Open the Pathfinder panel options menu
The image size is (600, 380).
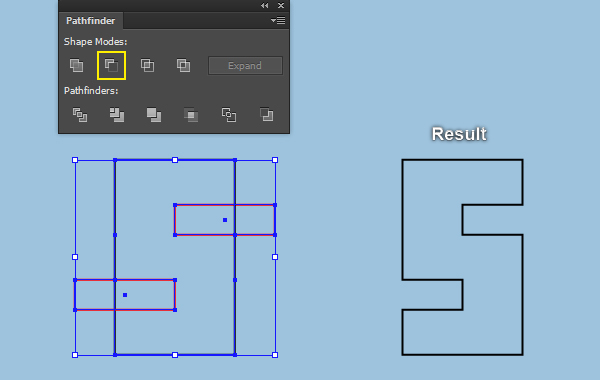278,20
